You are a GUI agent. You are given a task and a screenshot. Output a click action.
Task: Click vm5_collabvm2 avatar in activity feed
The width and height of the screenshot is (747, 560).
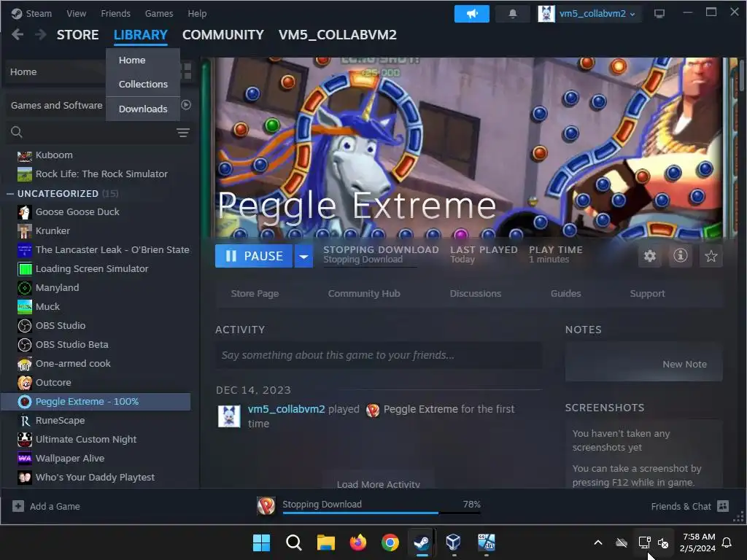tap(229, 416)
